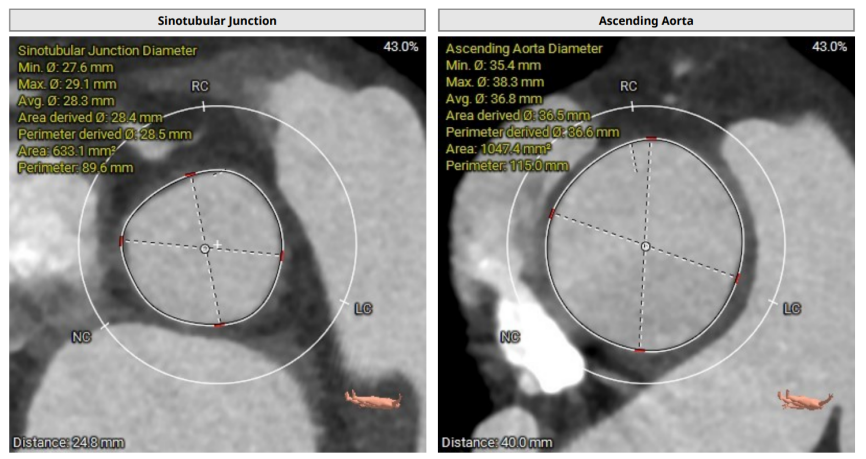Click the 'Min. Ø: 35.4 mm' value

click(493, 65)
